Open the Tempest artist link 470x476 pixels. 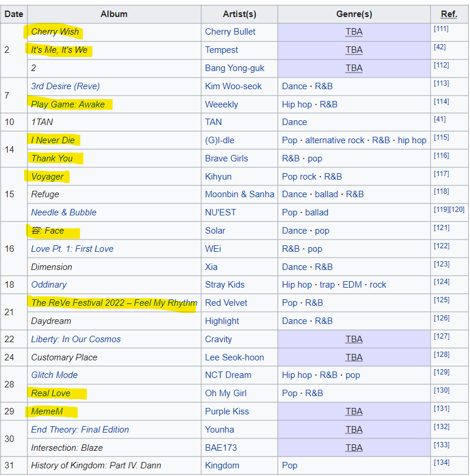point(221,50)
